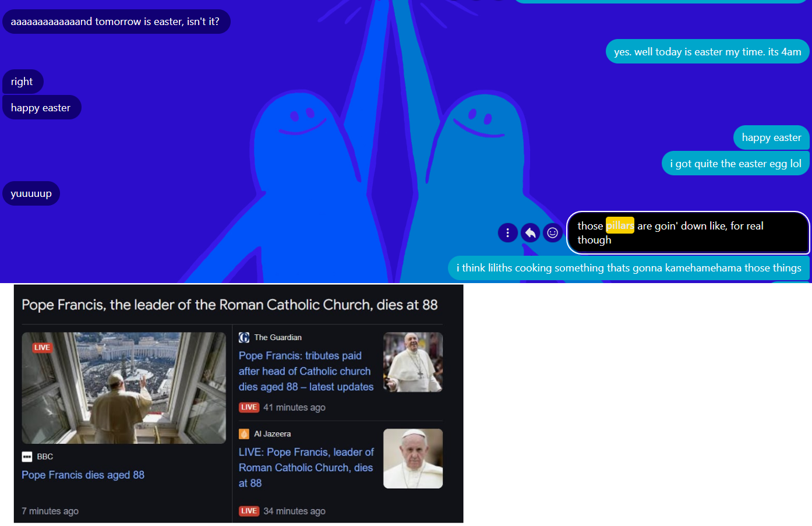
Task: Click 'BBC' source name text
Action: [45, 457]
